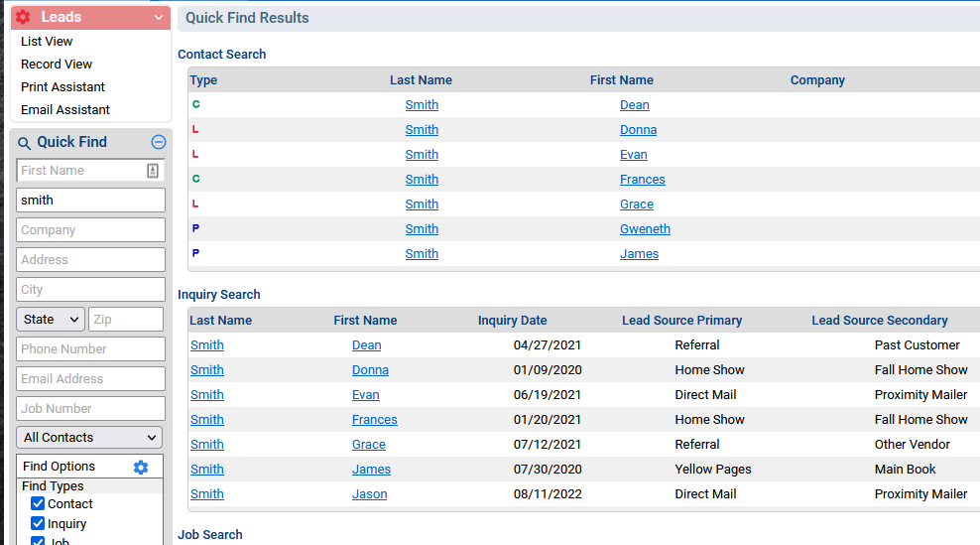The width and height of the screenshot is (980, 545).
Task: Open Find Options gear settings
Action: [141, 467]
